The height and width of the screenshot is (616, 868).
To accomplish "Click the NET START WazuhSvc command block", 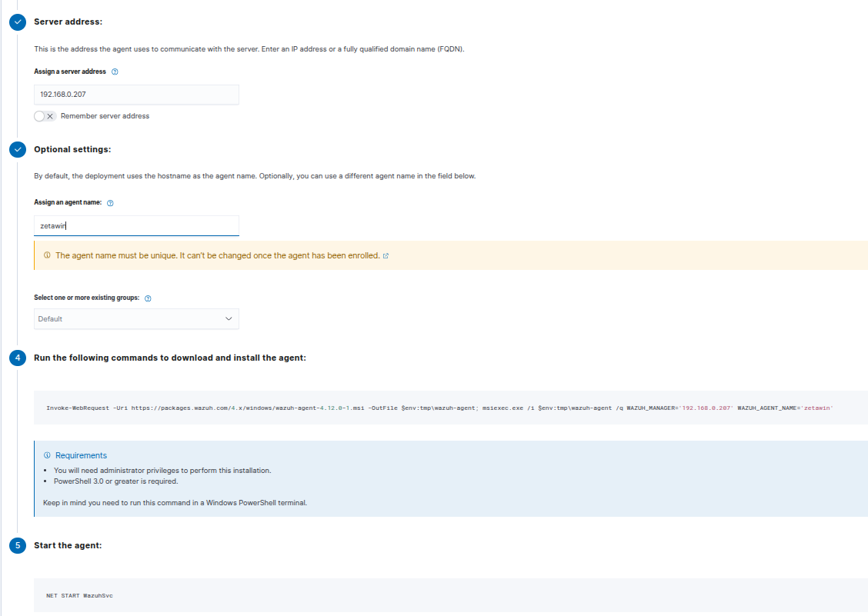I will [439, 596].
